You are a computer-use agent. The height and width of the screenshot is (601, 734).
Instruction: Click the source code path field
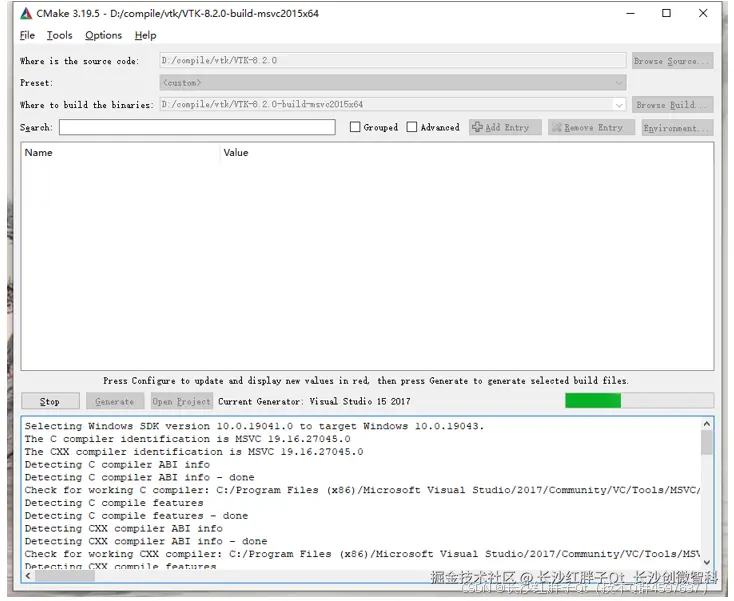pos(392,60)
